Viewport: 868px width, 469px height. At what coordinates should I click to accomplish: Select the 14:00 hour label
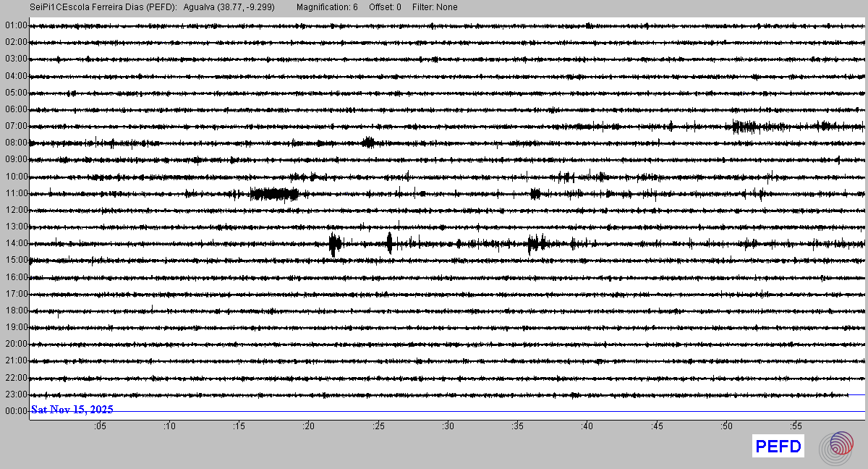click(x=16, y=243)
